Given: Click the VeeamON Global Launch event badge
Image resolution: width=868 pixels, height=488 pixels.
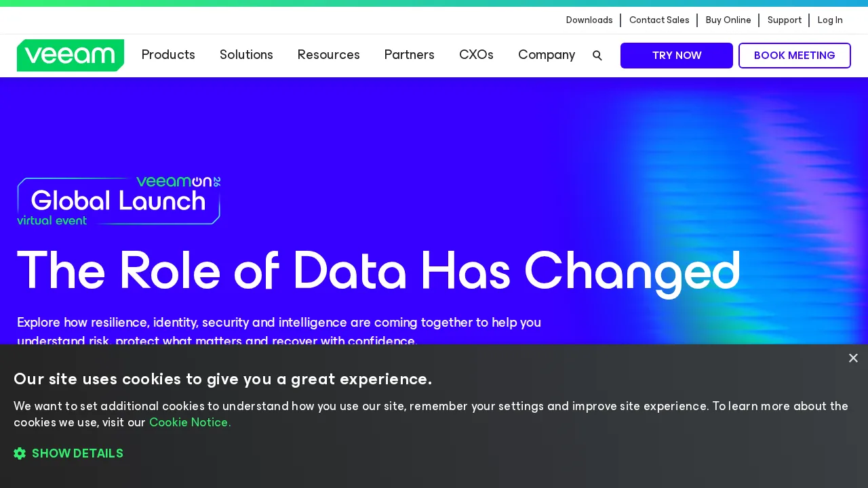Looking at the screenshot, I should pyautogui.click(x=119, y=201).
